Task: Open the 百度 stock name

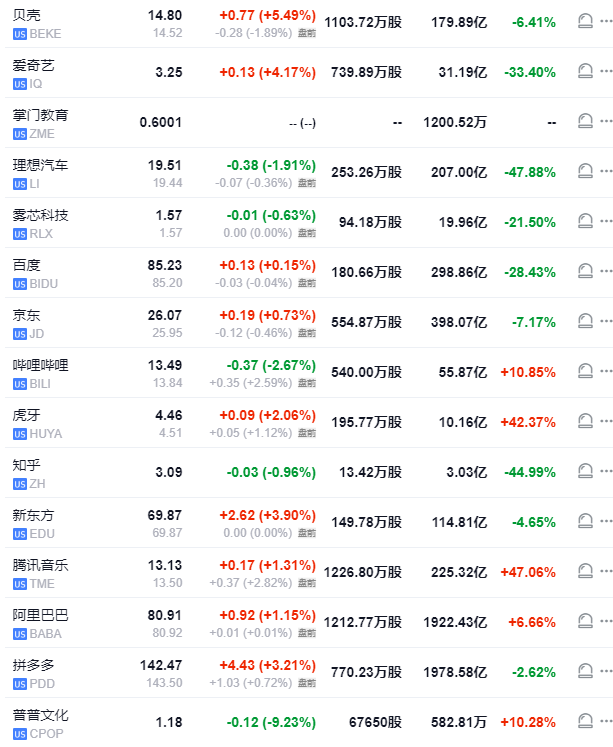Action: [x=27, y=265]
